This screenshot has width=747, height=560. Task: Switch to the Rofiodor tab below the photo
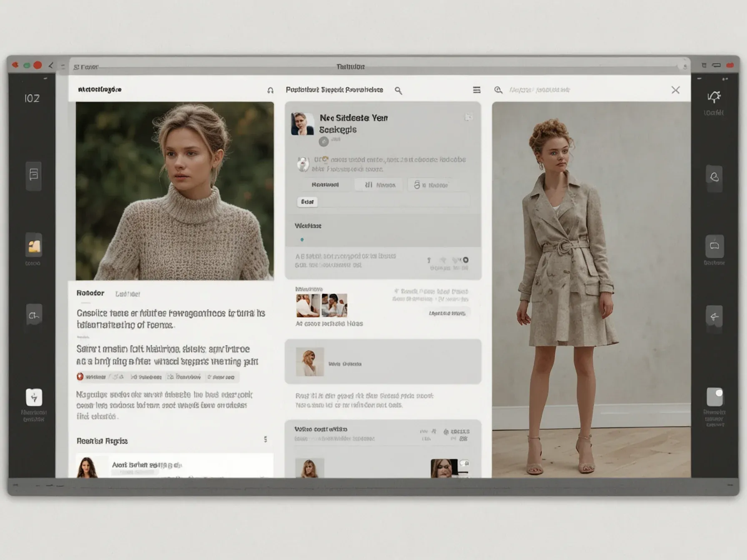(90, 293)
